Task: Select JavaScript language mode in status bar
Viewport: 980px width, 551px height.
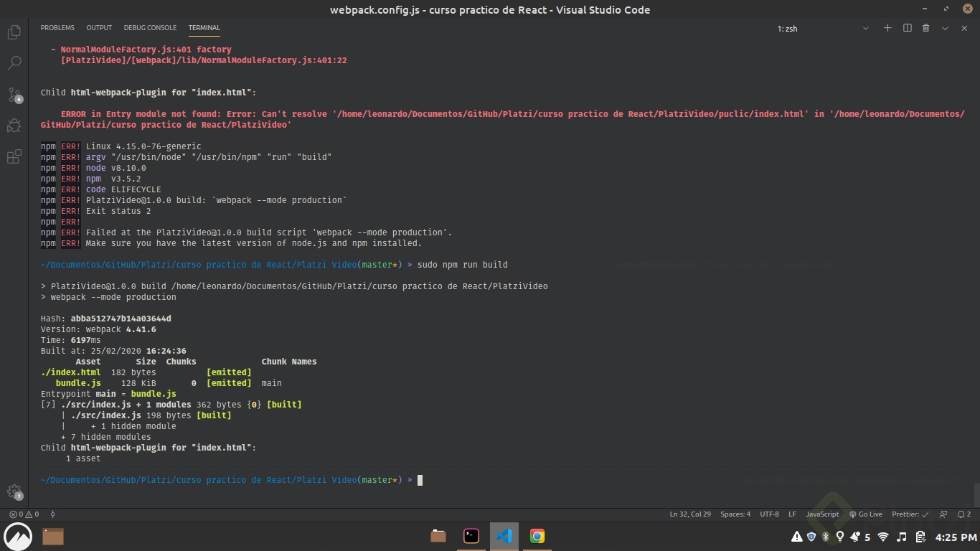Action: coord(822,514)
